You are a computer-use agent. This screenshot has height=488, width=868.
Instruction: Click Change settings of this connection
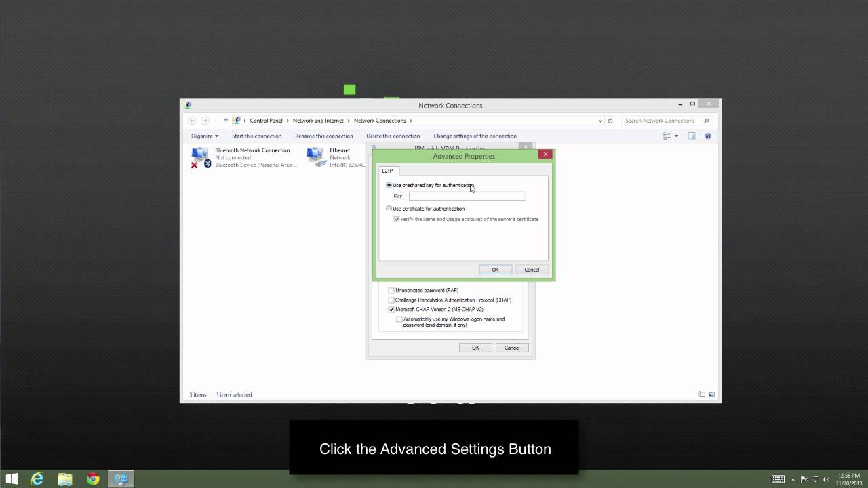click(475, 136)
